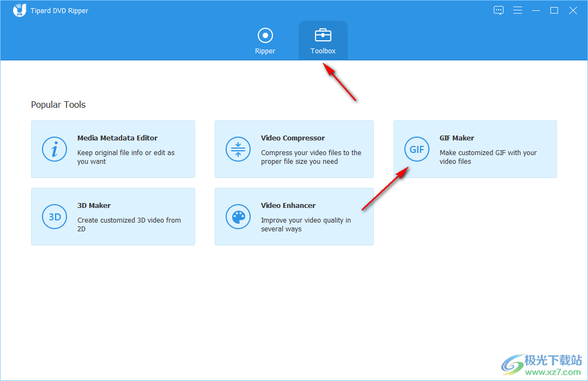Viewport: 588px width, 381px height.
Task: Launch Video Compressor tool title
Action: [x=293, y=138]
